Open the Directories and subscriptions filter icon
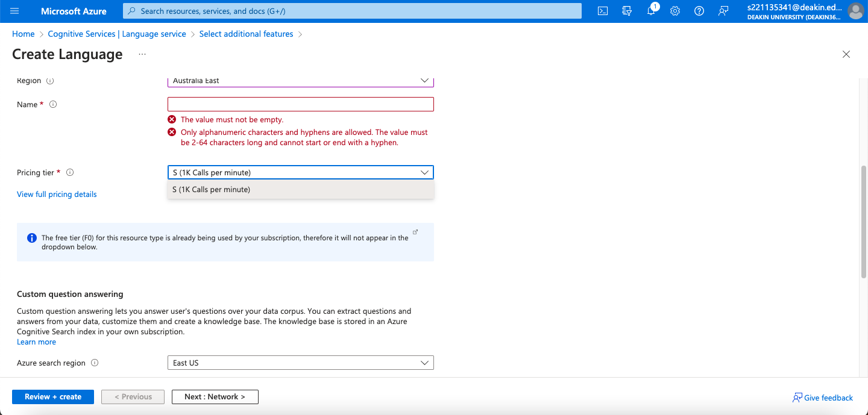Screen dimensions: 868x415 (627, 11)
